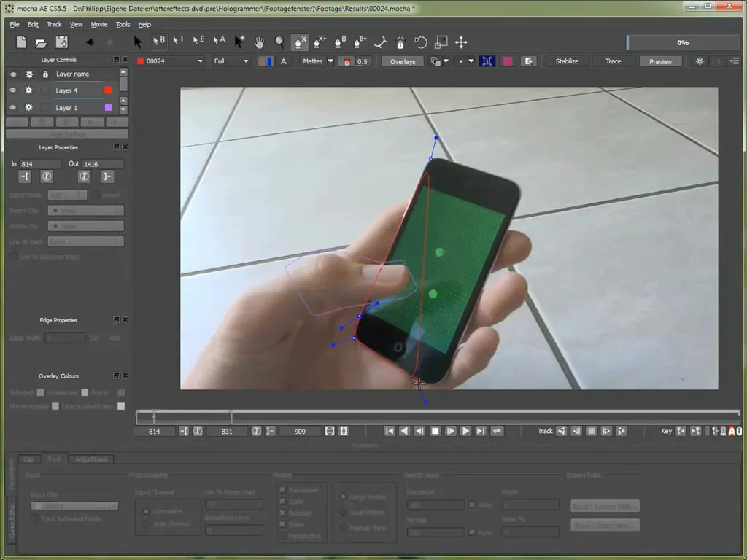Click the lock-shaped toolbar tool icon
Screen dimensions: 747x560
pos(400,43)
